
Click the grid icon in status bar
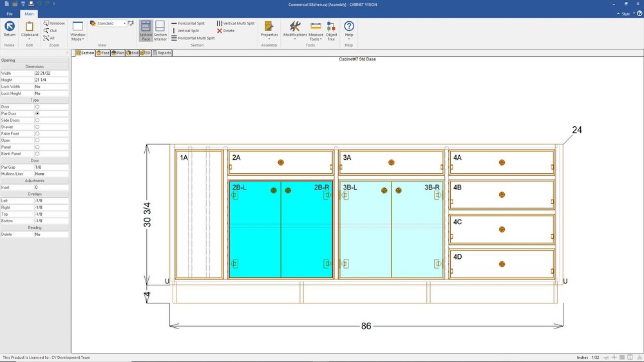[622, 357]
